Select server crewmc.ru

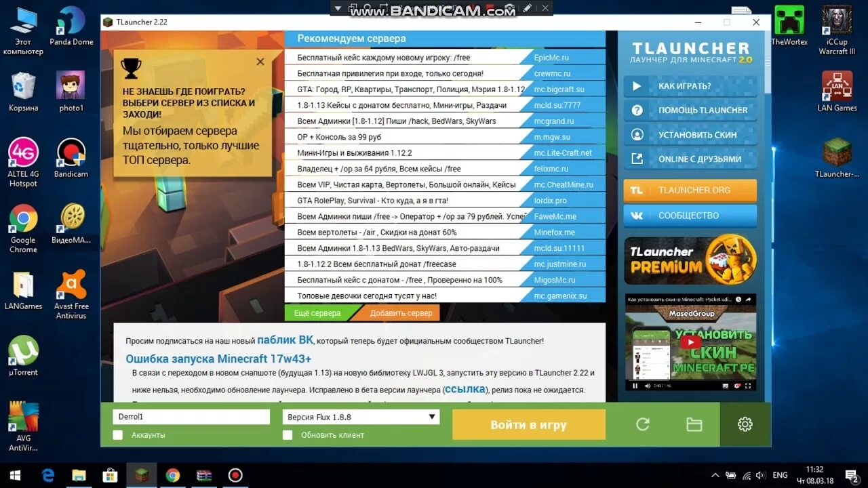552,73
